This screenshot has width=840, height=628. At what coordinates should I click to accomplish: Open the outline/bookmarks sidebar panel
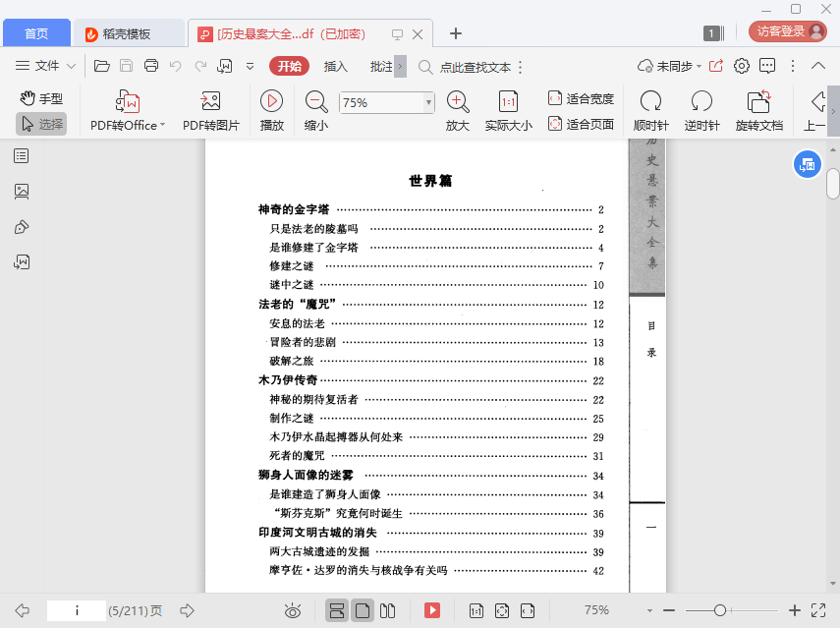[22, 156]
